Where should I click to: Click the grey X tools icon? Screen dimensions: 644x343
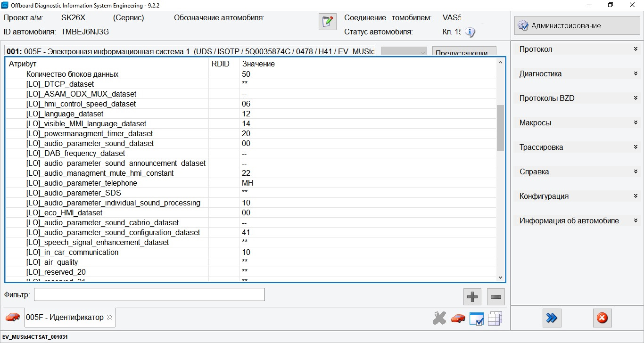click(x=439, y=318)
